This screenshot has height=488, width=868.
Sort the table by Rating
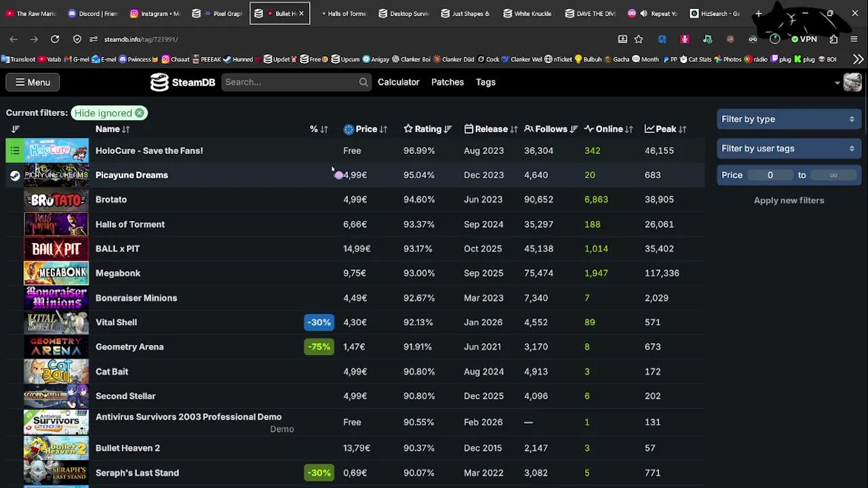coord(428,129)
